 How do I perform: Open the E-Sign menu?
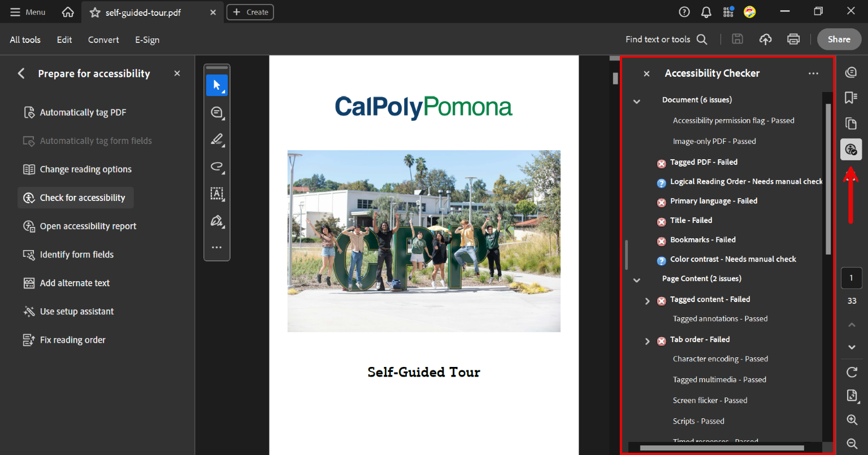tap(147, 40)
